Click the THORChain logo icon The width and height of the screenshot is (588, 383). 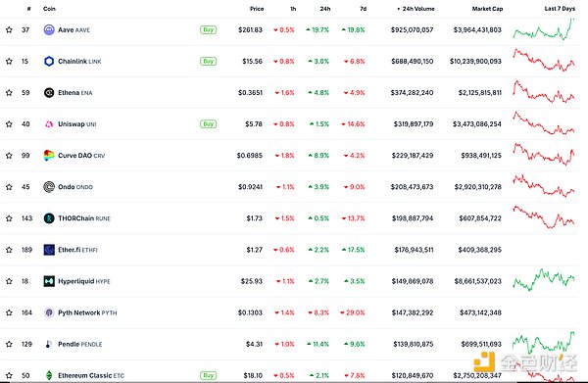click(x=49, y=218)
